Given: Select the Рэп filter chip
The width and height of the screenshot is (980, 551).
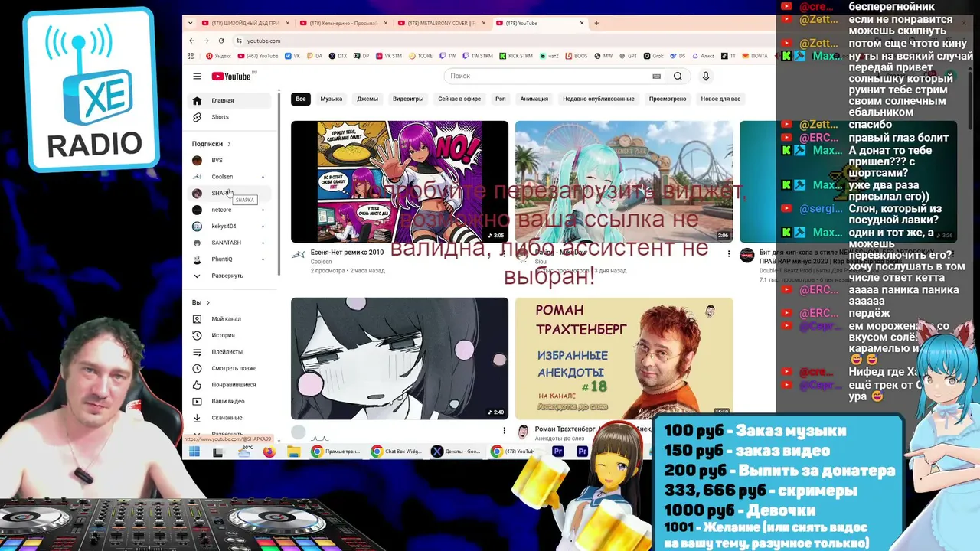Looking at the screenshot, I should pos(500,99).
